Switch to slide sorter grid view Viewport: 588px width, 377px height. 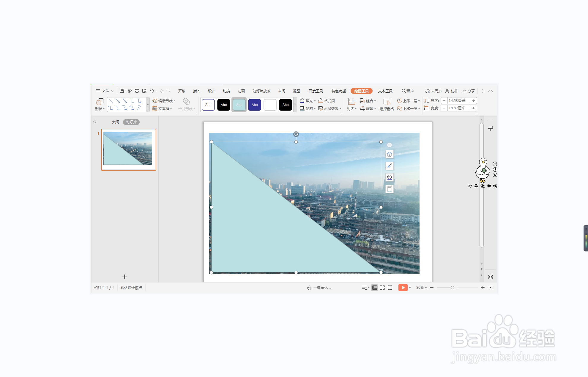tap(382, 288)
